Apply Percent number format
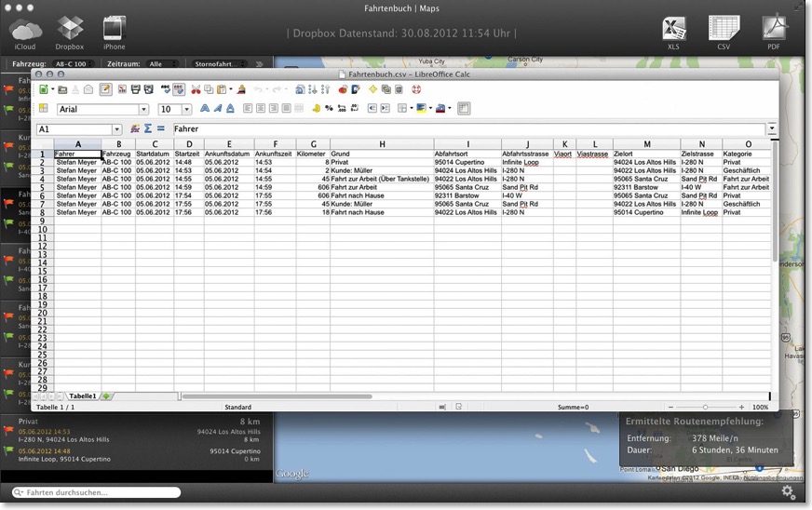Screen dimensions: 812x510 pyautogui.click(x=329, y=108)
